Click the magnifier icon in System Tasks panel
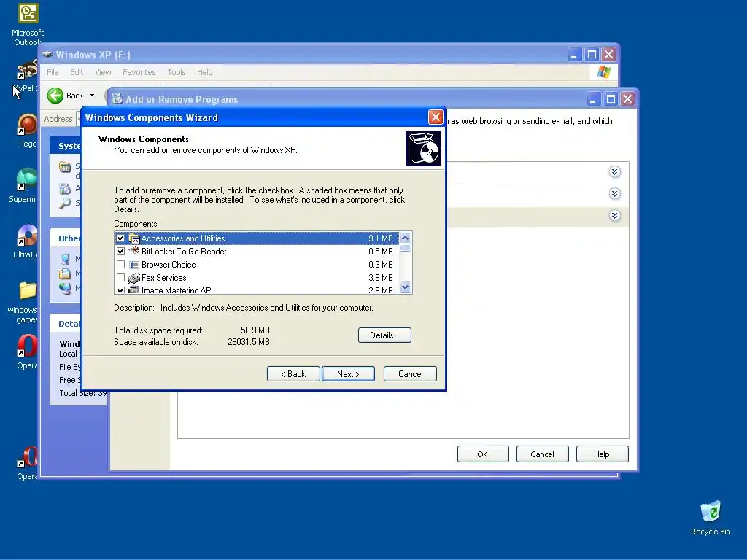Image resolution: width=747 pixels, height=560 pixels. [x=65, y=203]
